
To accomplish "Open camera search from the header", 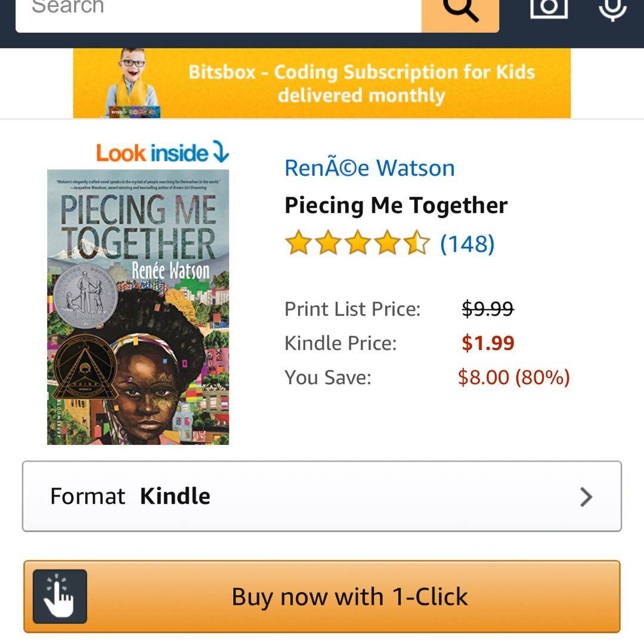I will point(549,7).
